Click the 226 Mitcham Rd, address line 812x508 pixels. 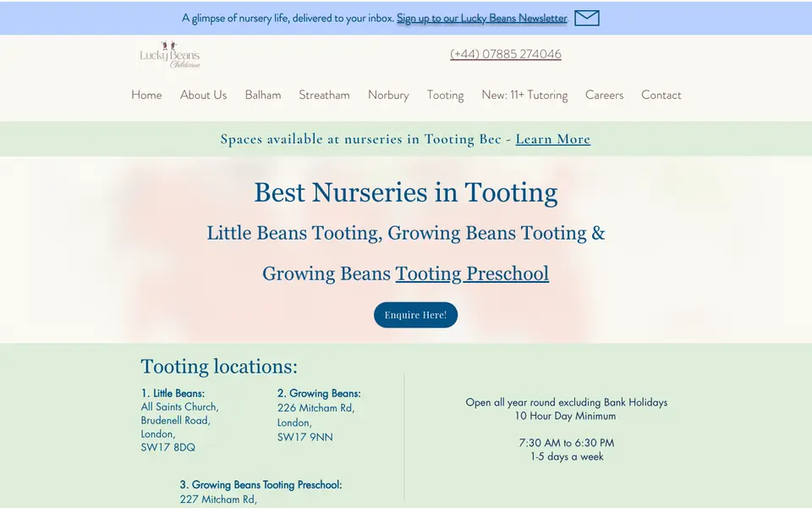pyautogui.click(x=315, y=408)
